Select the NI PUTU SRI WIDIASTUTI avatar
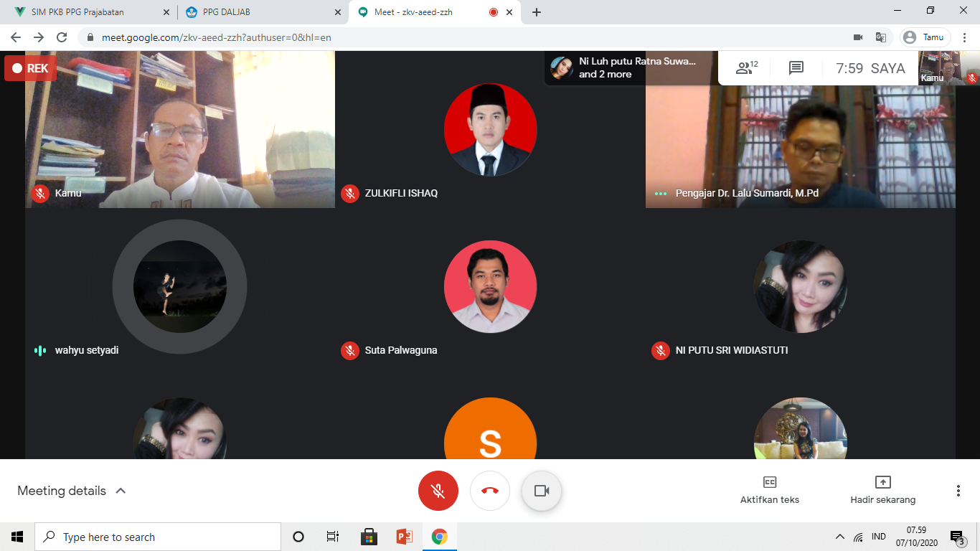This screenshot has width=980, height=551. (x=801, y=286)
